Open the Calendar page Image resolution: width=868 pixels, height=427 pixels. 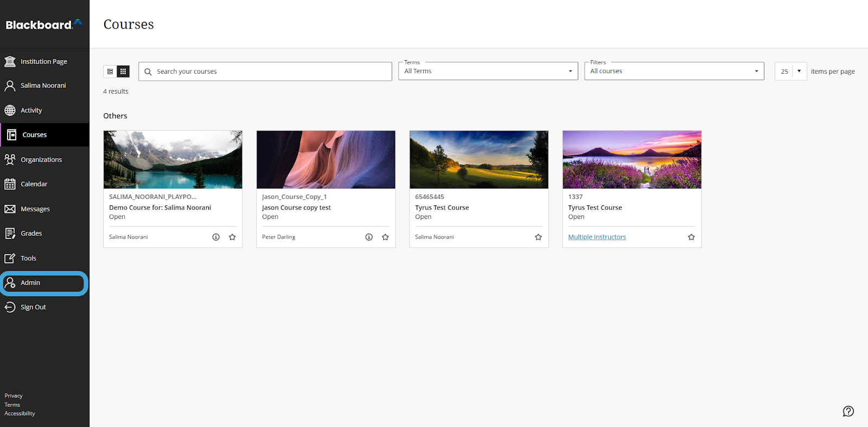[44, 184]
